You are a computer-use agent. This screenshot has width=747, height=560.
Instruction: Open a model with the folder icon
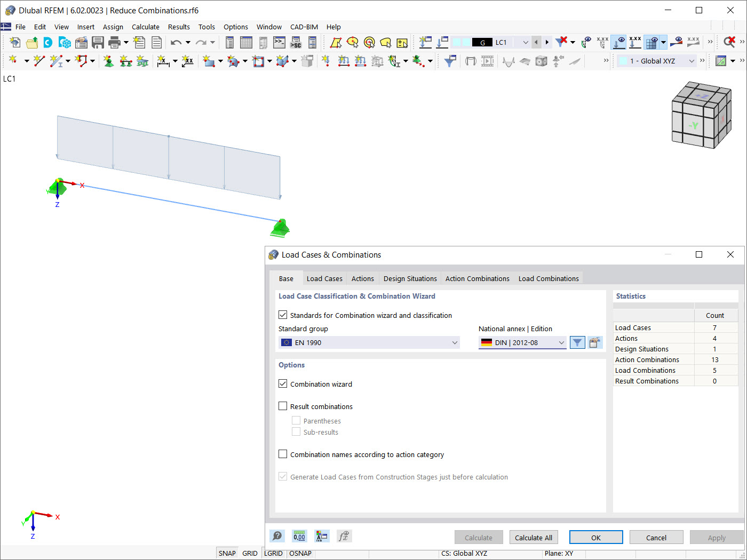[32, 42]
